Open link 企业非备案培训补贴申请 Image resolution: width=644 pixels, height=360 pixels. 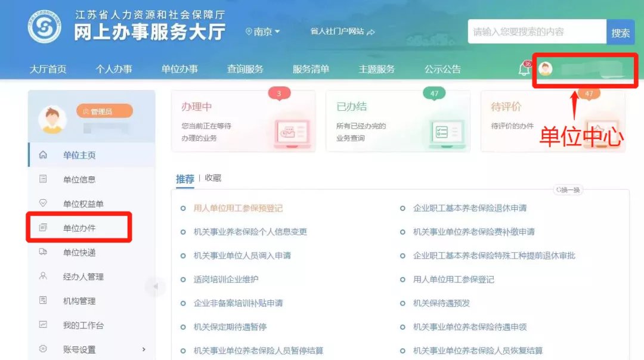pyautogui.click(x=238, y=303)
